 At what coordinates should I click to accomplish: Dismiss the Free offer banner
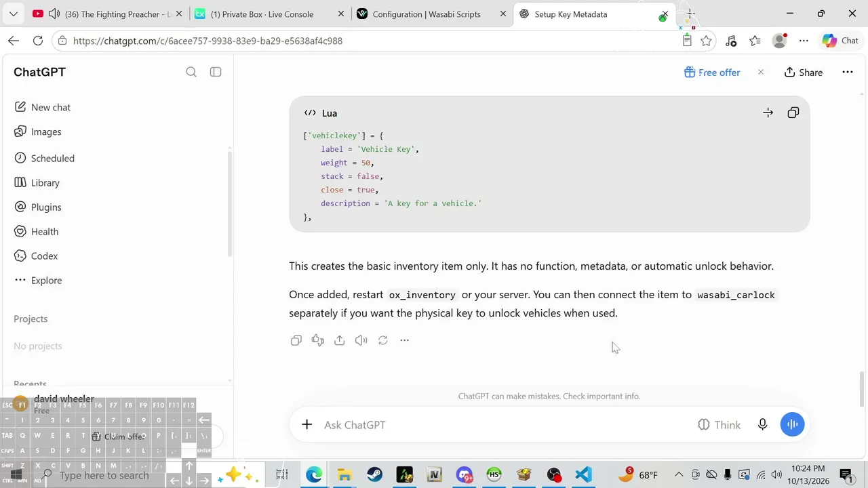click(x=761, y=72)
